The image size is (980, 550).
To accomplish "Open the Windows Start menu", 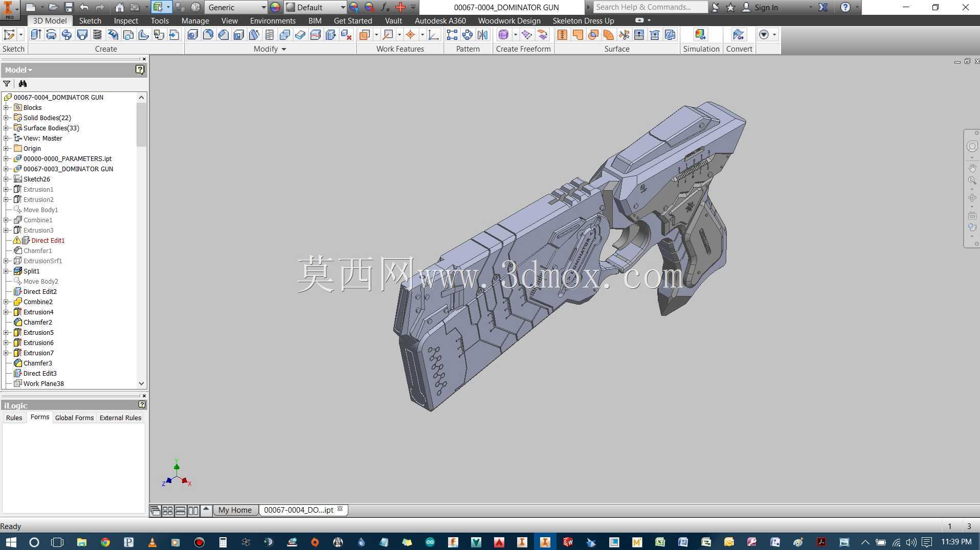I will click(10, 542).
